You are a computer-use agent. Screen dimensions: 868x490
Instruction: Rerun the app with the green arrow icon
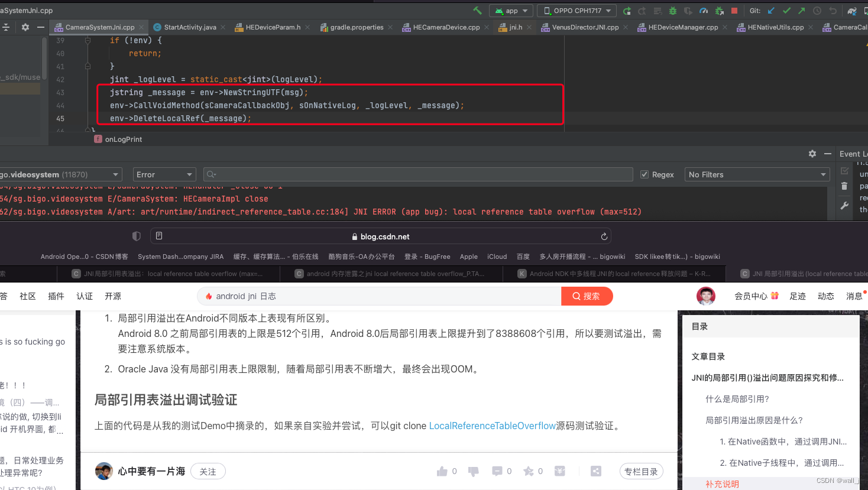[627, 10]
